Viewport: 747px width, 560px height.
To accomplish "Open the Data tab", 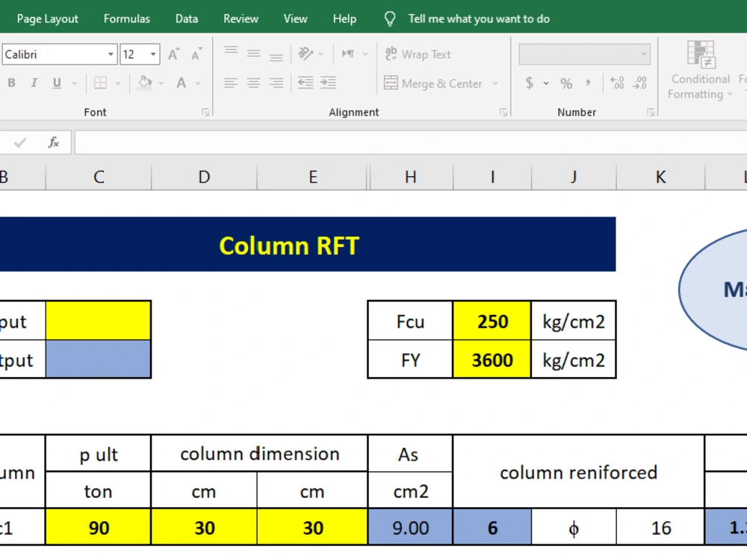I will (186, 19).
